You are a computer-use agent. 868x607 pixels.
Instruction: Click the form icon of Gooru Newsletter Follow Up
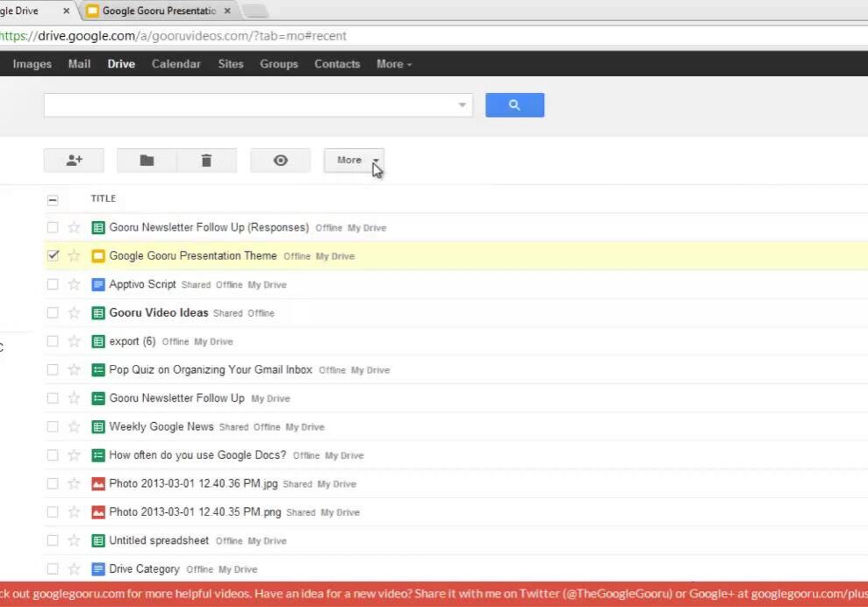point(98,398)
